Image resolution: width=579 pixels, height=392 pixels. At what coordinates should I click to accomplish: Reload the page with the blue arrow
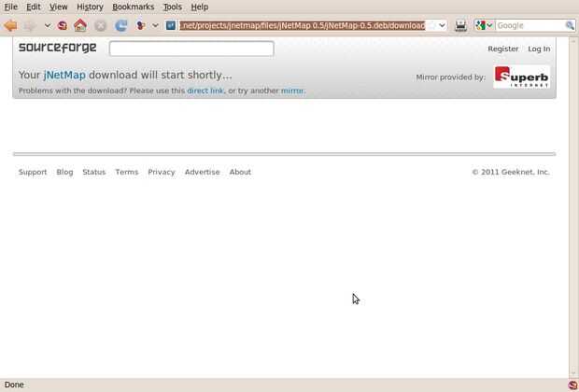(120, 25)
